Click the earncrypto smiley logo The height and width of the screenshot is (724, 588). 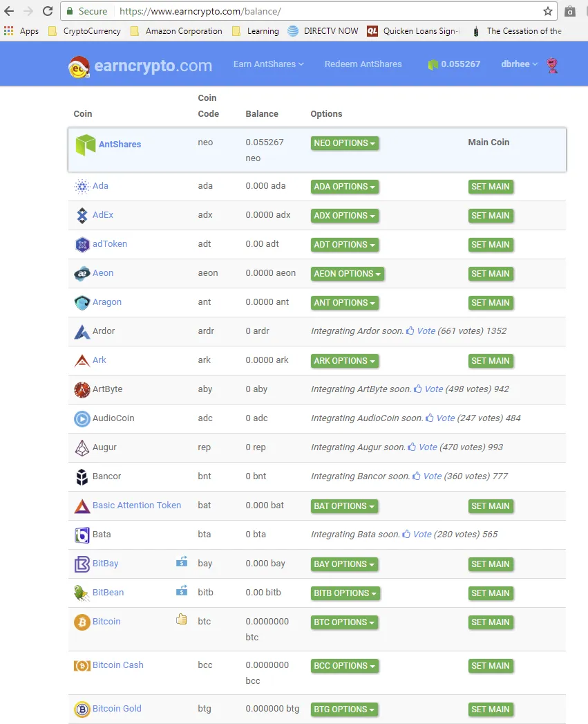point(79,66)
